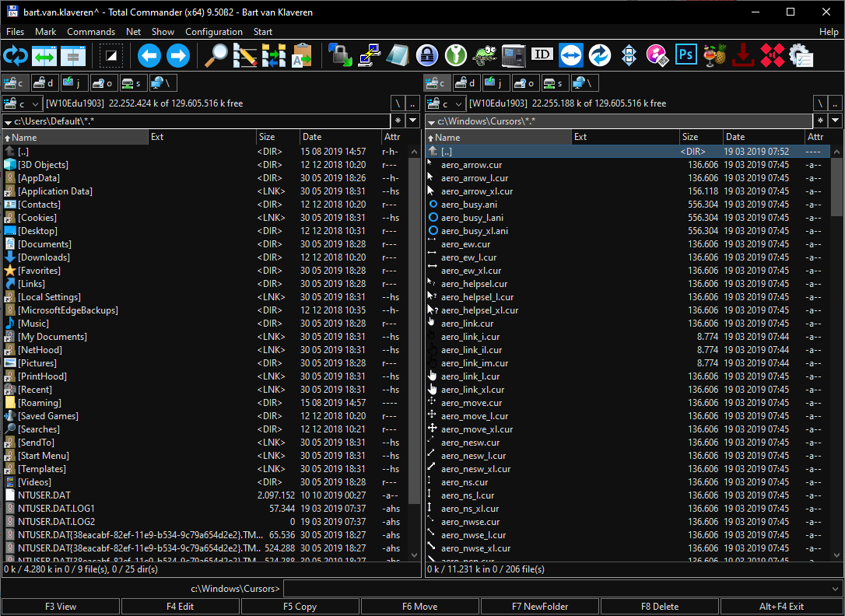Click the F8 Delete button
This screenshot has height=616, width=845.
[660, 607]
